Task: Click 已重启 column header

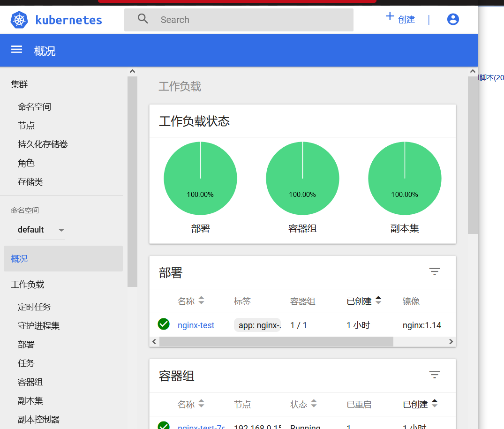Action: (x=359, y=404)
